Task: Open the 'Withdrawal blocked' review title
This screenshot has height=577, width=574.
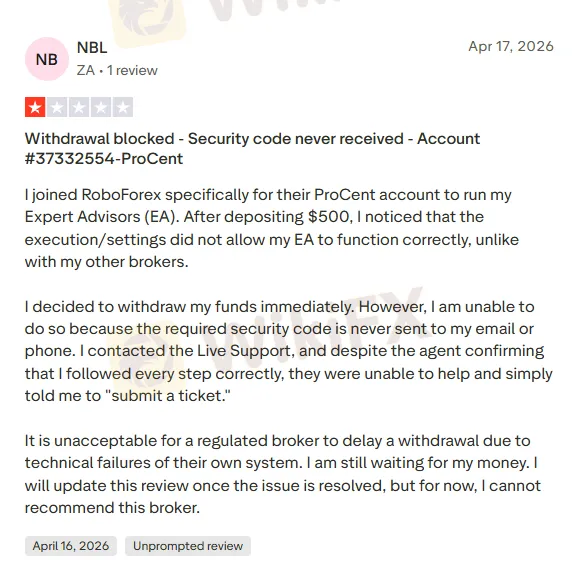Action: pyautogui.click(x=252, y=149)
